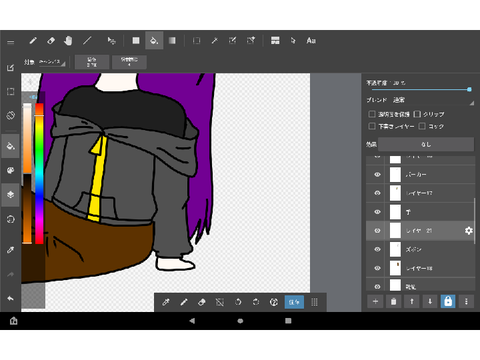Viewport: 480px width, 360px height.
Task: Adjust the layer opacity slider
Action: point(421,89)
